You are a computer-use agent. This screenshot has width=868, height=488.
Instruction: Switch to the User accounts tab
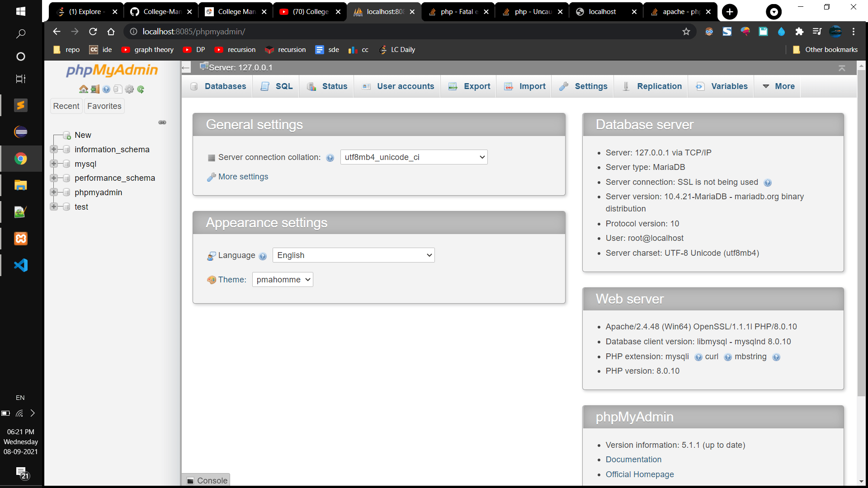[398, 86]
